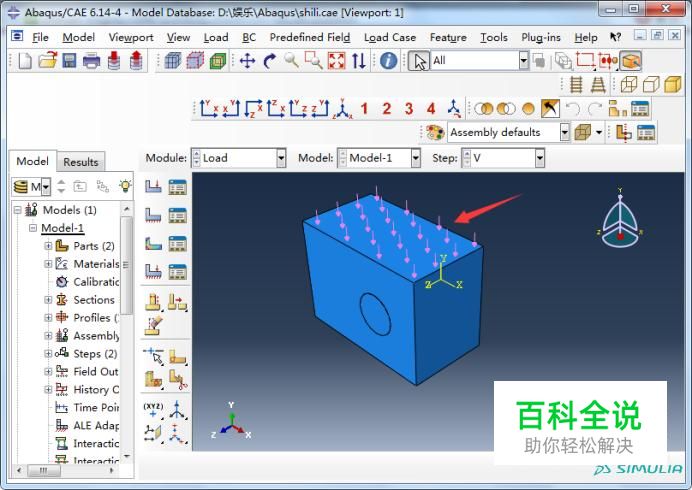692x490 pixels.
Task: Click the Create Load tool
Action: (153, 187)
